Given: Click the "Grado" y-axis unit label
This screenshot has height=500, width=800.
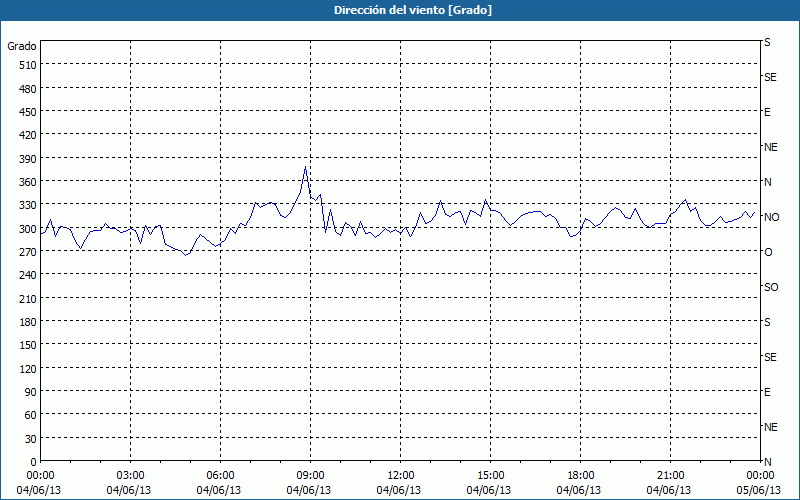Looking at the screenshot, I should tap(22, 46).
